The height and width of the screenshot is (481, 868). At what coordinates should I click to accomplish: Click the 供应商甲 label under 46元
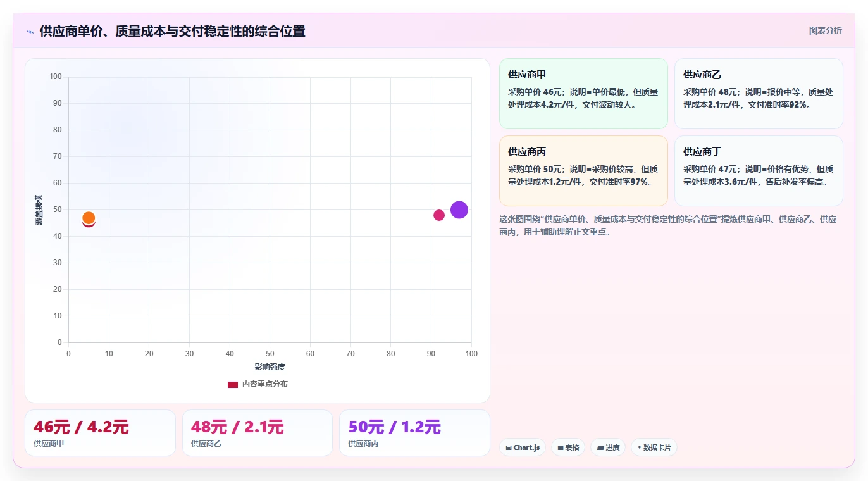(49, 444)
